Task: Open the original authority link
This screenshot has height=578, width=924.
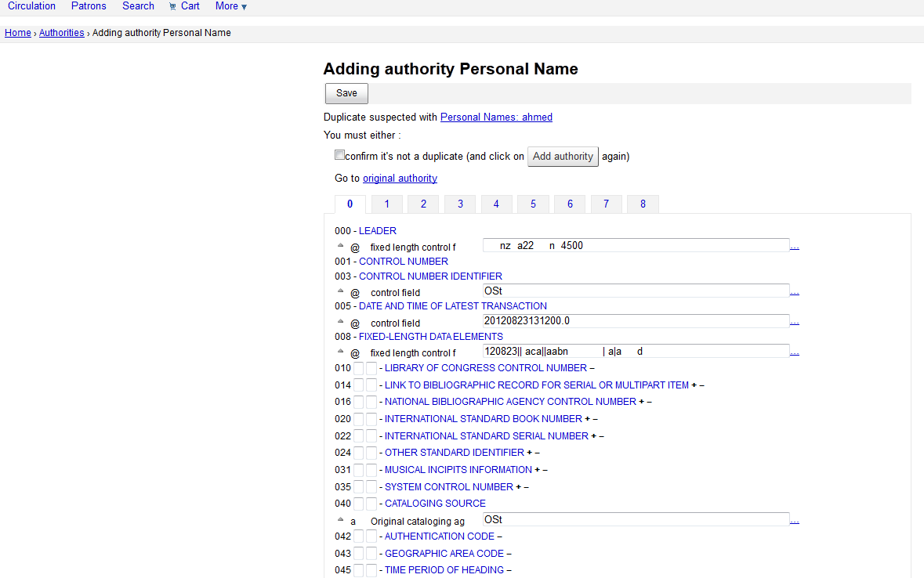Action: tap(400, 179)
